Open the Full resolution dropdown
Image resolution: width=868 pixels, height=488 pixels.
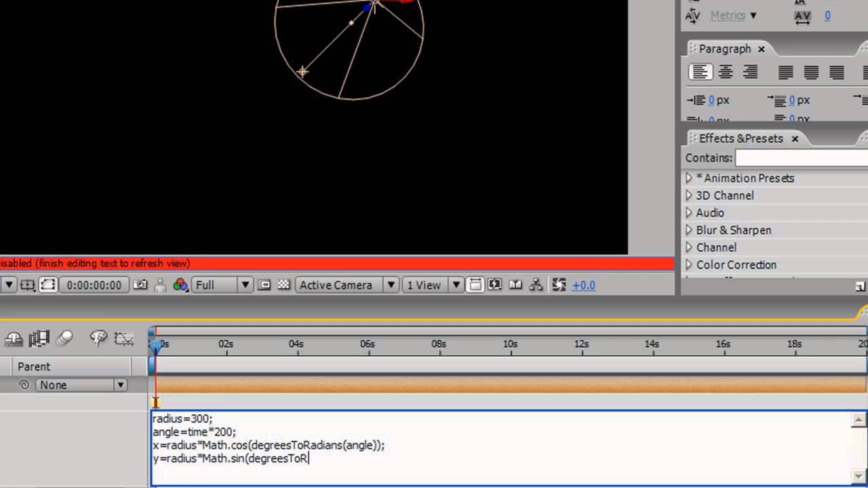tap(222, 285)
